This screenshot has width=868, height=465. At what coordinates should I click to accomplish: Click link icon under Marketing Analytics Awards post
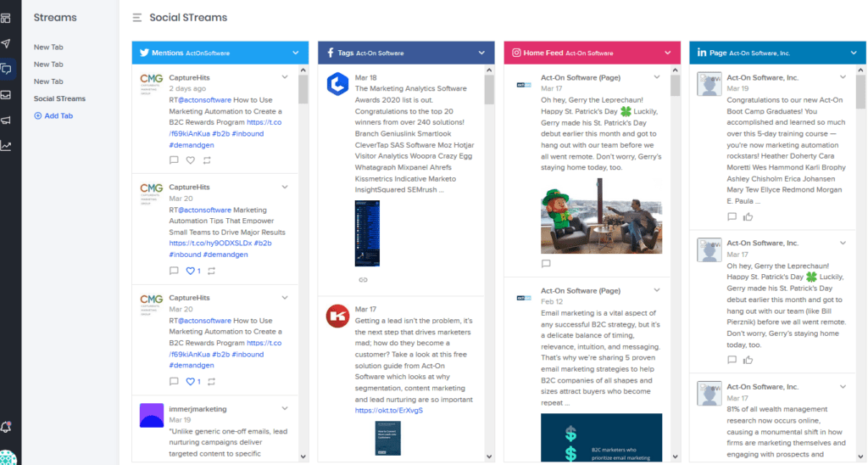point(363,280)
